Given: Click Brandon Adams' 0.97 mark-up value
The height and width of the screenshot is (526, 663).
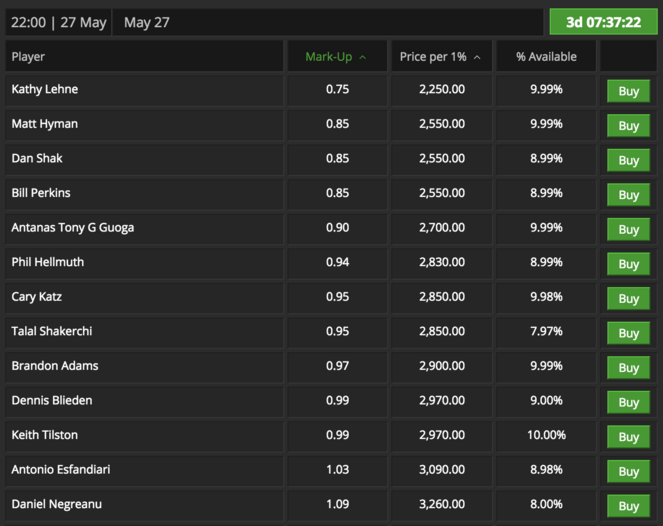Looking at the screenshot, I should pyautogui.click(x=337, y=366).
